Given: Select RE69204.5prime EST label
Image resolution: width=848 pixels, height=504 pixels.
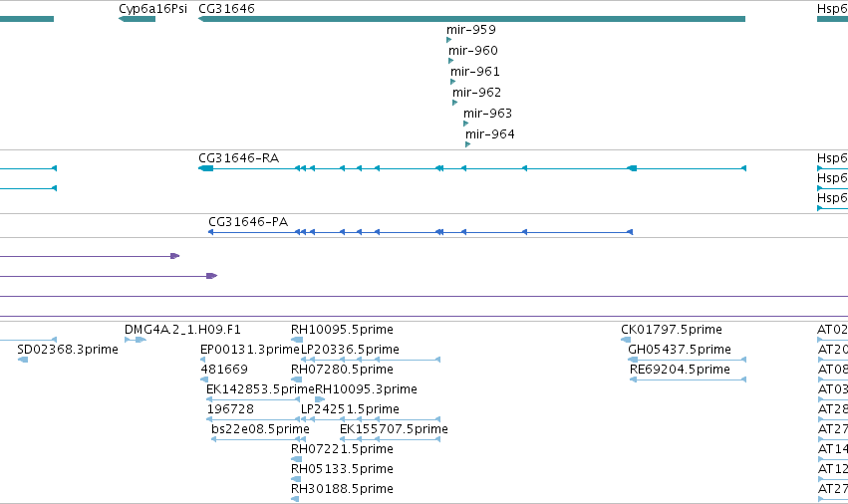Looking at the screenshot, I should pyautogui.click(x=680, y=370).
